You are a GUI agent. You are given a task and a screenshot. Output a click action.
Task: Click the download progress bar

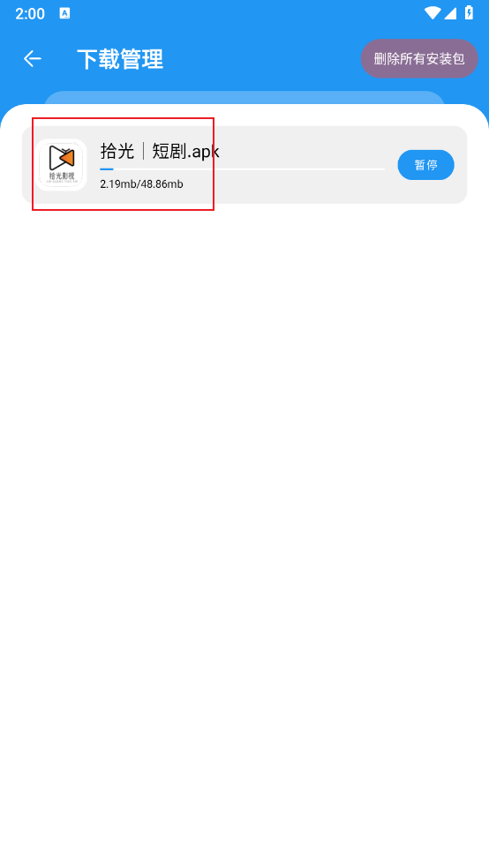(242, 168)
